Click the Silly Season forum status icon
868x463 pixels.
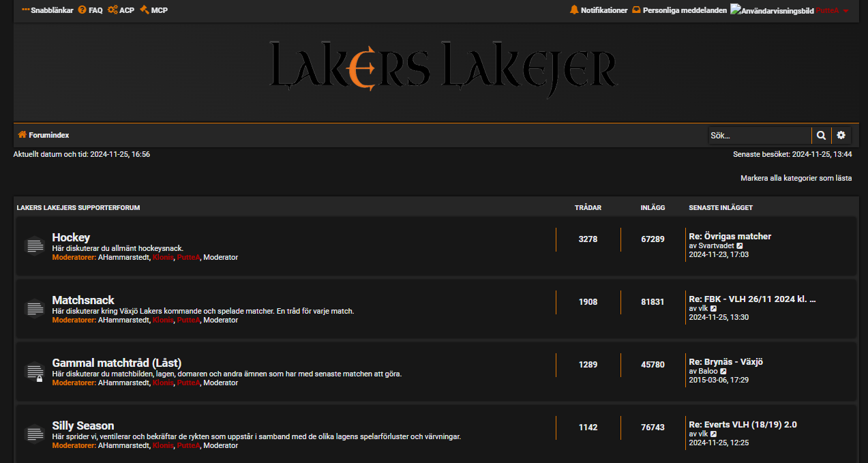click(x=34, y=434)
